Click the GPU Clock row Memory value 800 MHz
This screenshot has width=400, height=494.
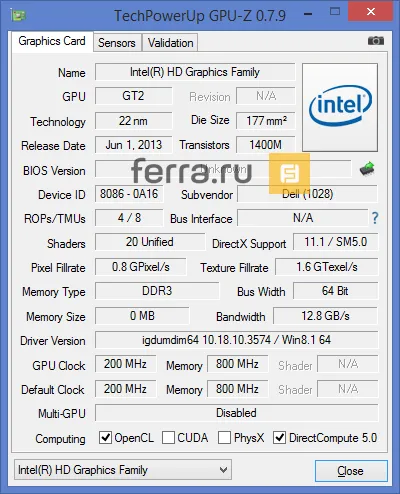coord(237,364)
